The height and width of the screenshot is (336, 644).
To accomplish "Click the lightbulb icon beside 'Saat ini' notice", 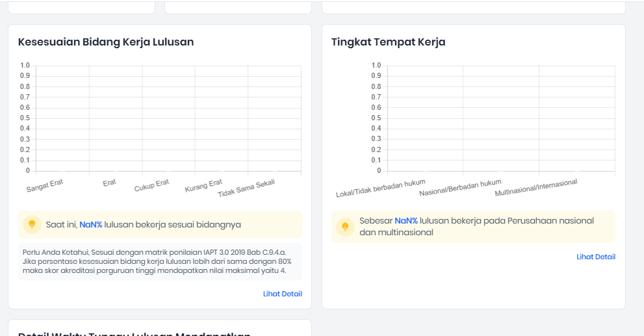I will pos(32,225).
